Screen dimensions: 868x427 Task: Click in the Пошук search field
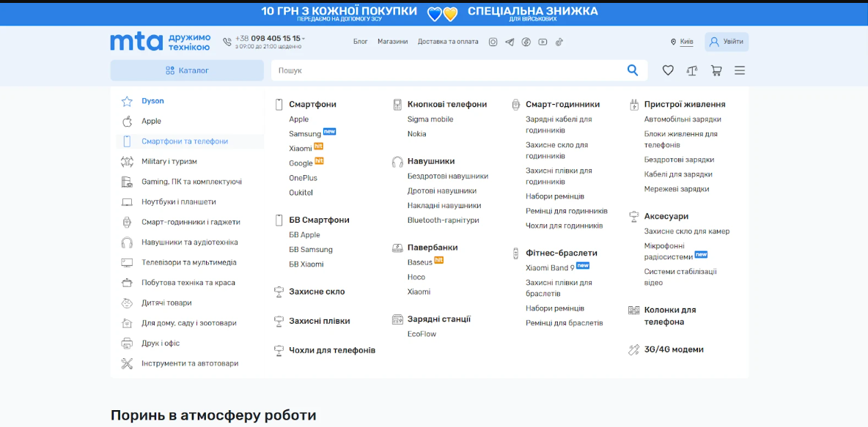point(449,70)
